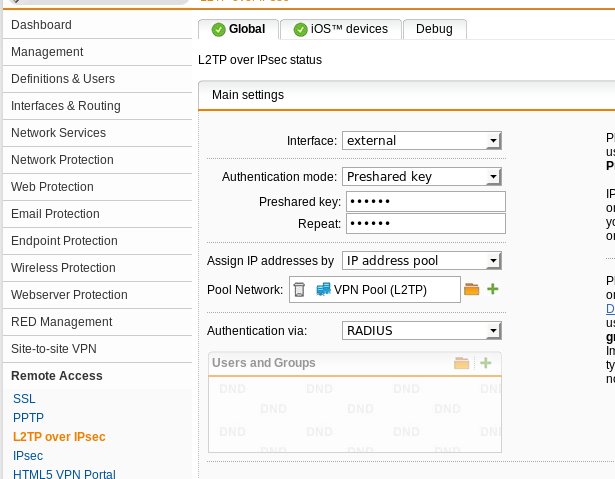This screenshot has height=479, width=615.
Task: Click the VPN Pool (L2TP) network icon
Action: point(323,289)
